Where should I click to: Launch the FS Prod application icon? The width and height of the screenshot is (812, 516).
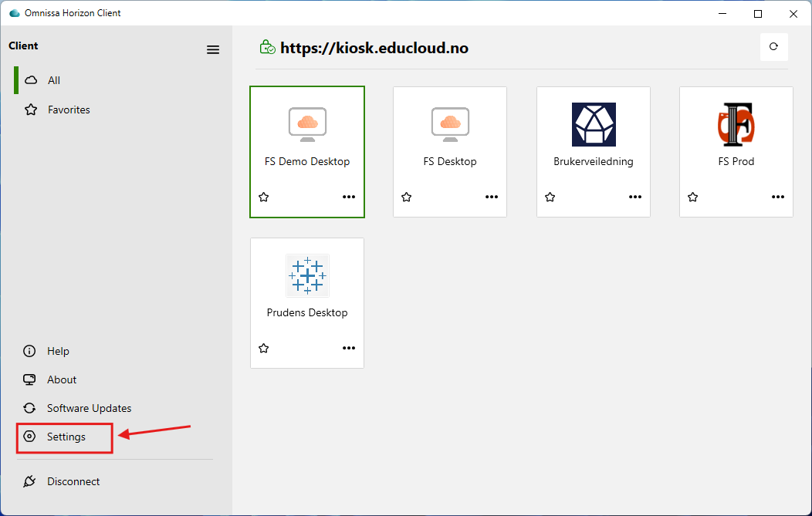[736, 124]
